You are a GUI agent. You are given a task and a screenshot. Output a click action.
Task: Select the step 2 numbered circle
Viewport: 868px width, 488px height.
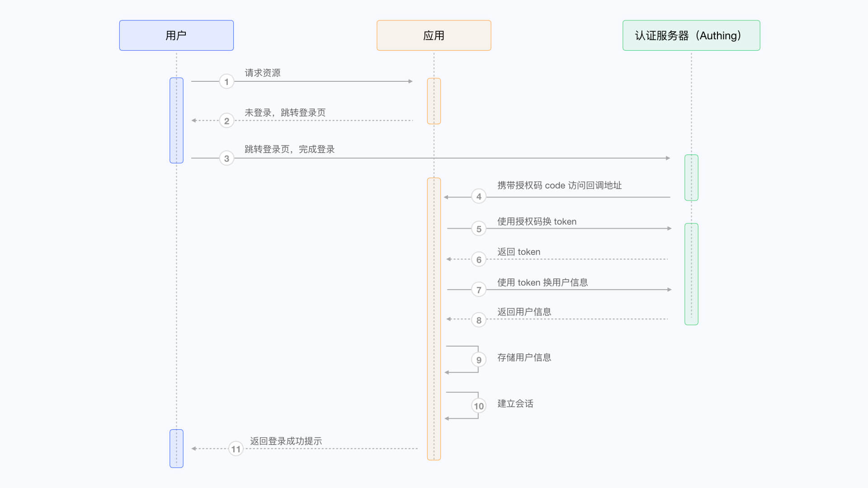[226, 121]
